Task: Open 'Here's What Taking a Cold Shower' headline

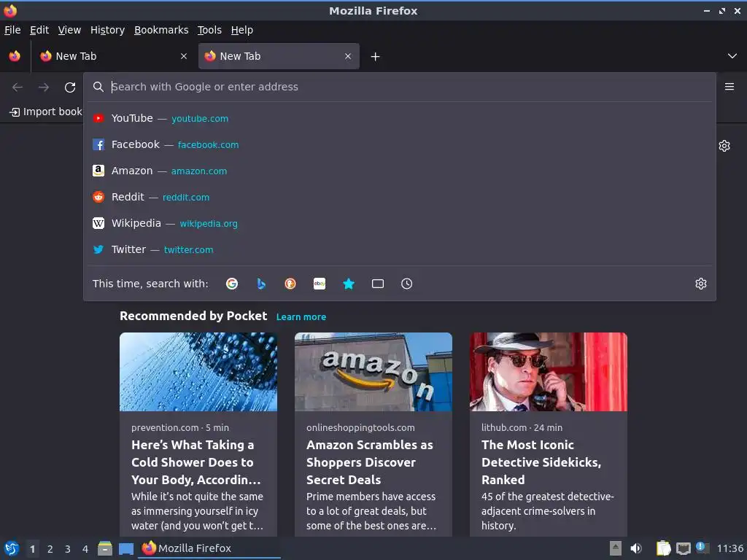Action: (x=196, y=462)
